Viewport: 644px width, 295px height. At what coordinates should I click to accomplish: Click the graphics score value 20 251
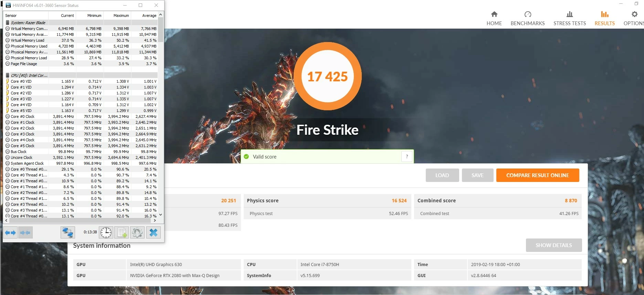[x=229, y=201]
